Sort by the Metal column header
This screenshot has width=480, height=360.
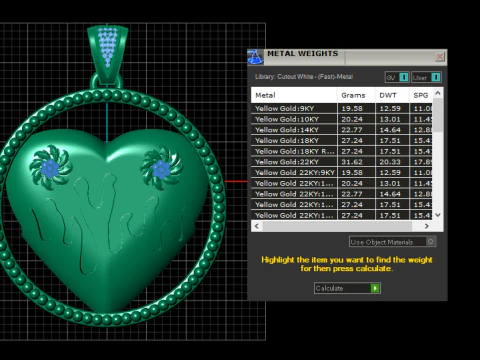[294, 95]
